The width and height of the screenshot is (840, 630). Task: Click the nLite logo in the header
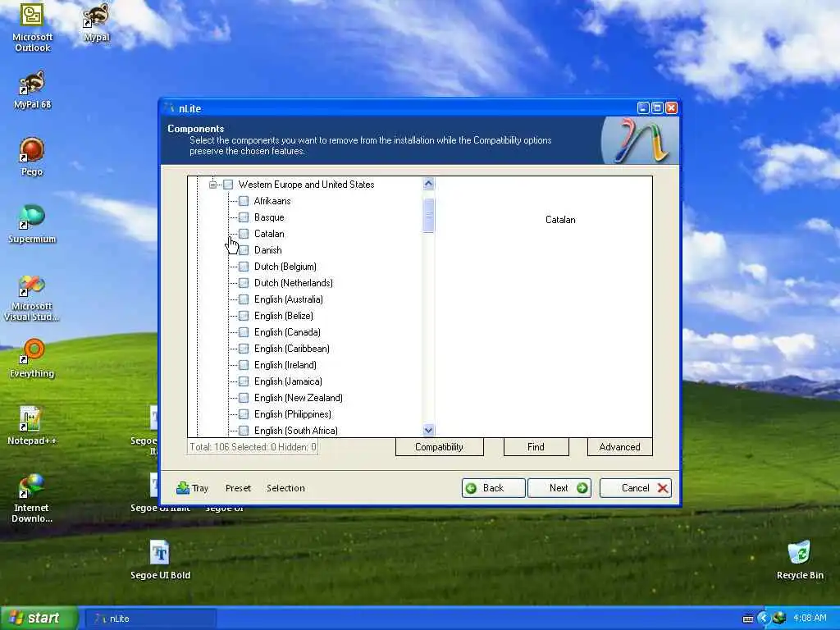tap(641, 141)
